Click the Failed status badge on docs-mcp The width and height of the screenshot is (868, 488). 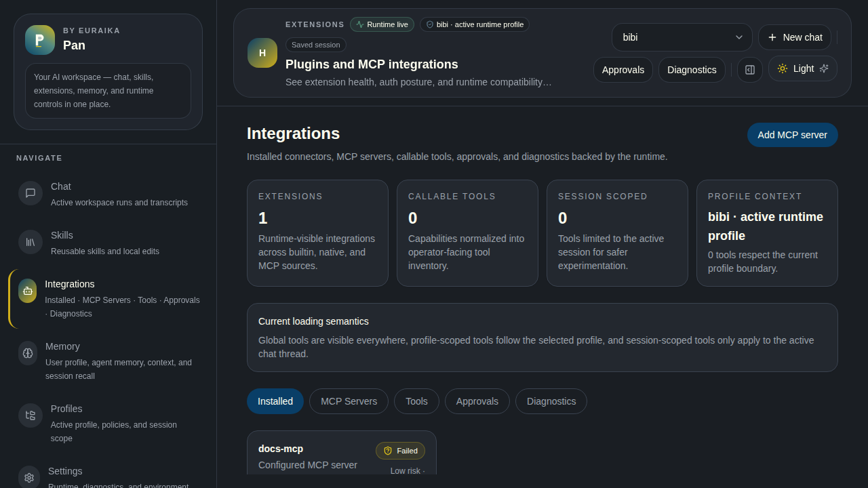(x=400, y=450)
